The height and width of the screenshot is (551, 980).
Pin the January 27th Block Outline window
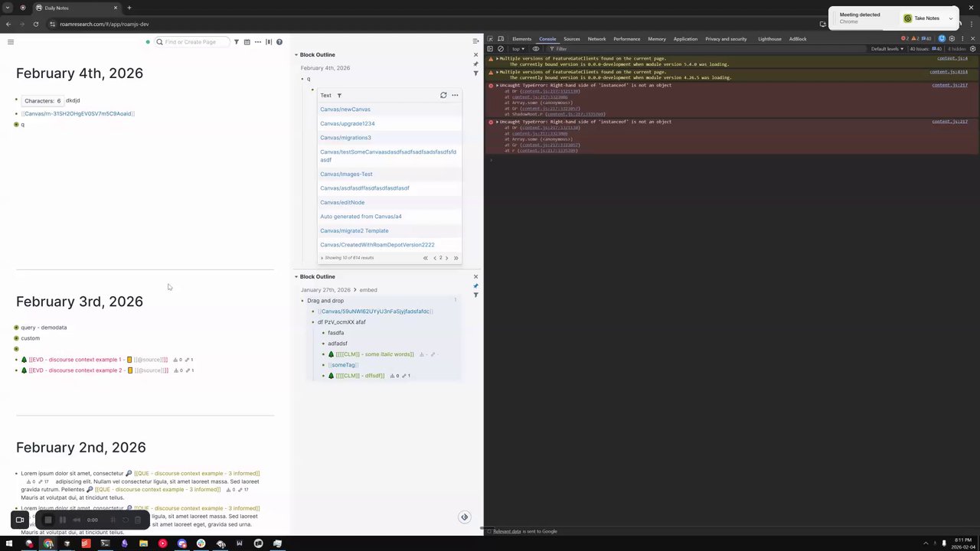point(475,286)
